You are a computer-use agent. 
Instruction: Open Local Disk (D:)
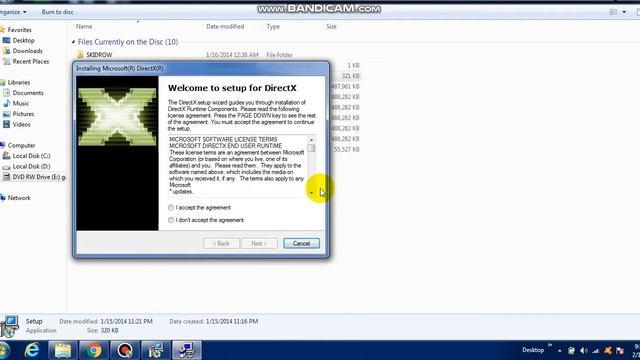tap(31, 167)
